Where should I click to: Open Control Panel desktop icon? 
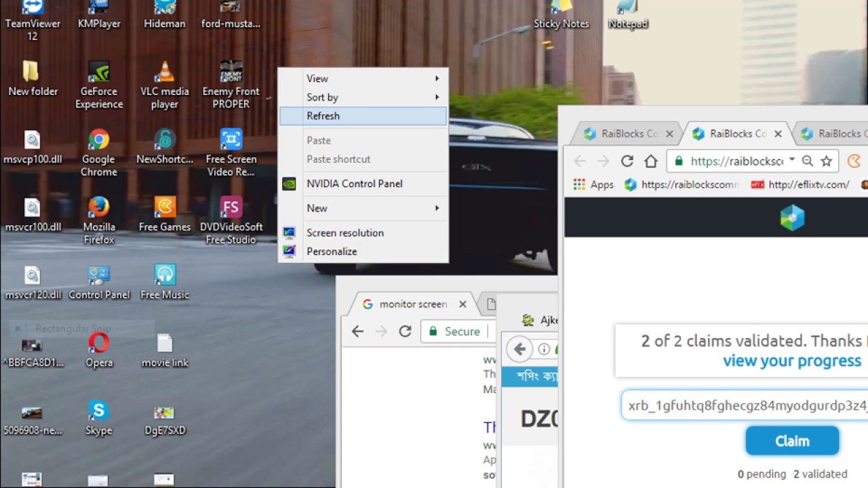click(99, 282)
